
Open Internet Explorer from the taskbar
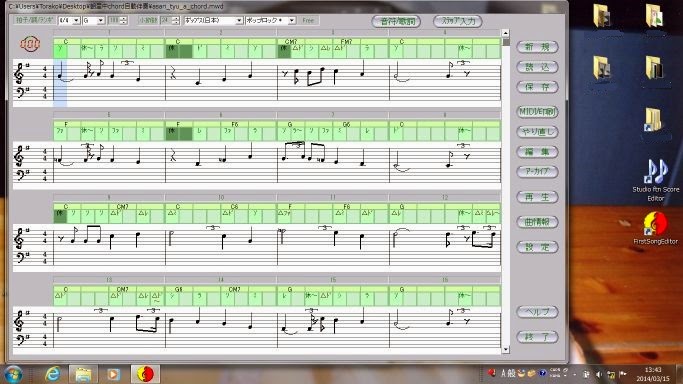pos(53,374)
